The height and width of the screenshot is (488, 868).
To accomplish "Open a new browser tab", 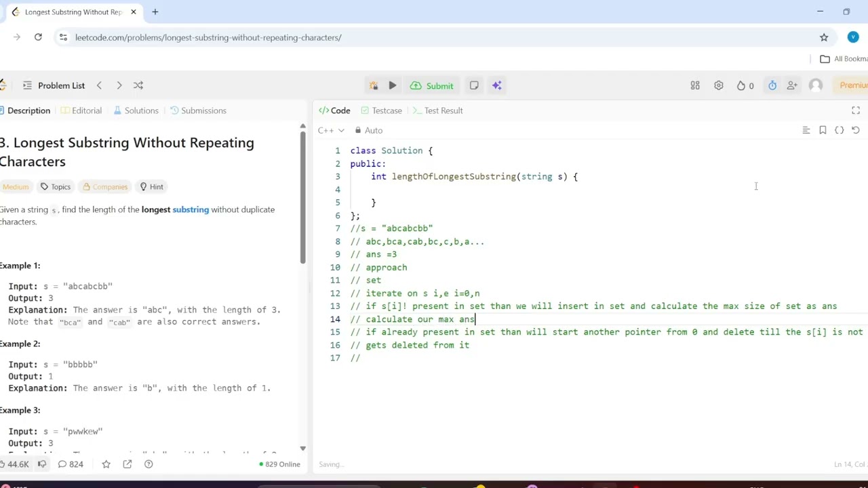I will (x=155, y=12).
